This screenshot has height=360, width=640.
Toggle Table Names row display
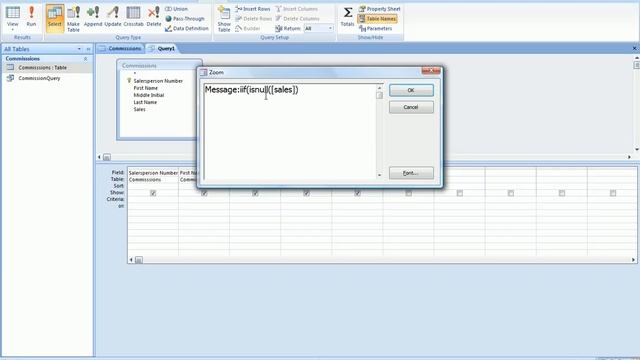(377, 18)
